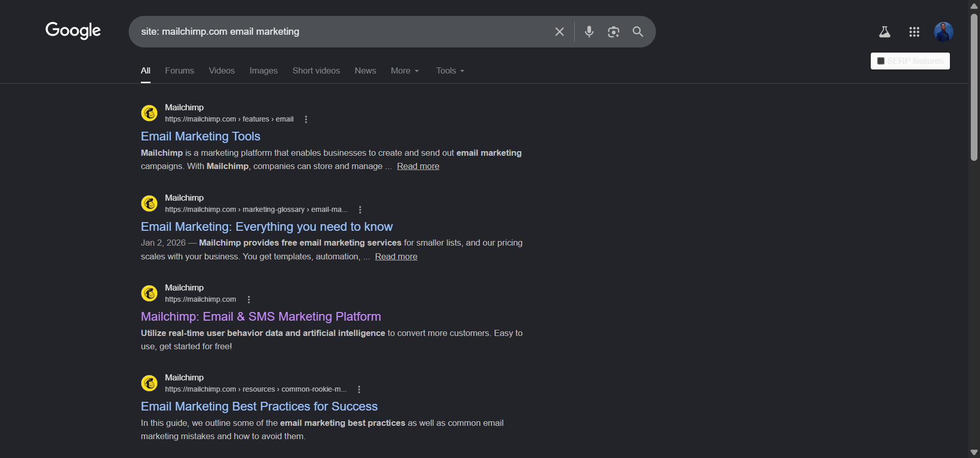Click the features › email URL breadcrumb
The width and height of the screenshot is (980, 458).
point(229,119)
